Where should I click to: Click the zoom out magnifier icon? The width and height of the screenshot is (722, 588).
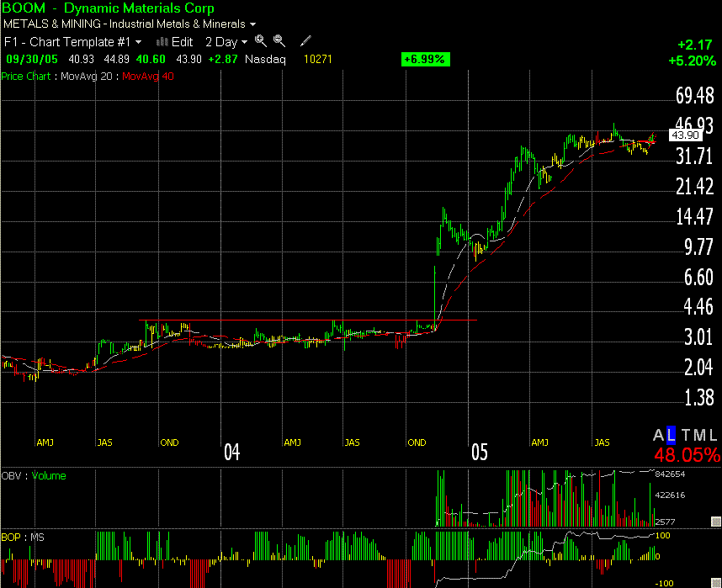tap(279, 41)
